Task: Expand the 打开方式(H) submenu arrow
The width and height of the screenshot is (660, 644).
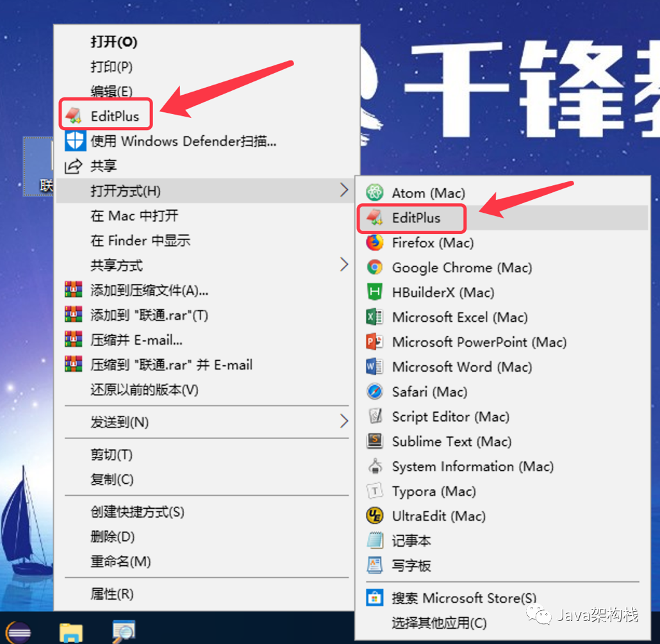Action: pyautogui.click(x=344, y=190)
